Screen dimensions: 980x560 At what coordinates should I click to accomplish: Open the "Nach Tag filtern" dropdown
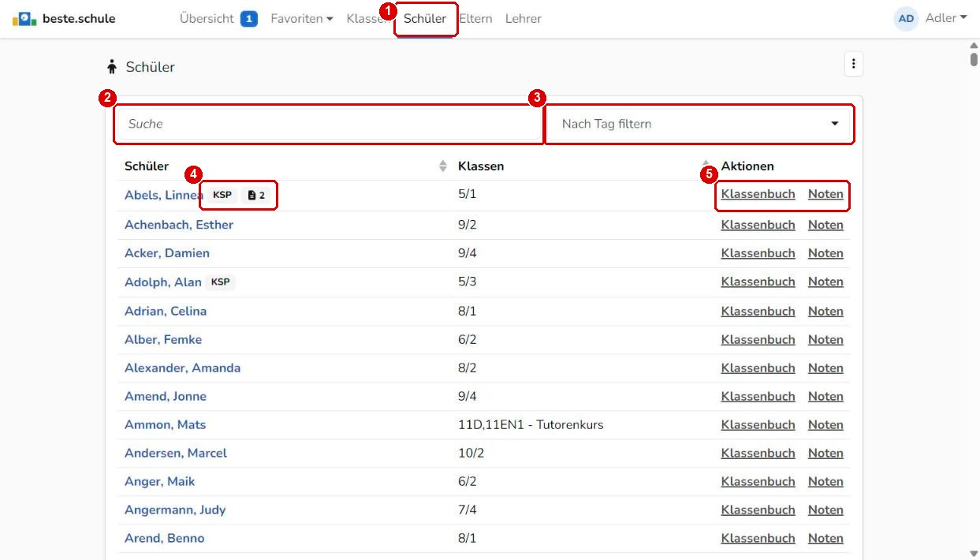699,124
